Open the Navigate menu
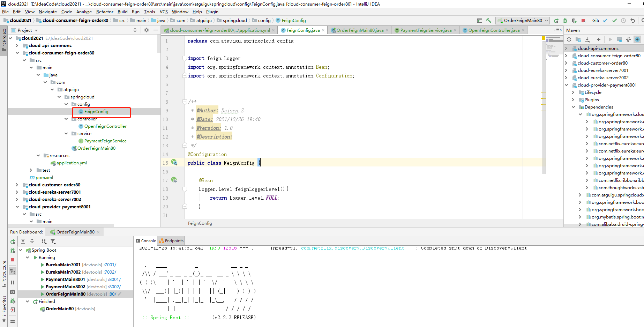This screenshot has height=327, width=644. [x=47, y=12]
